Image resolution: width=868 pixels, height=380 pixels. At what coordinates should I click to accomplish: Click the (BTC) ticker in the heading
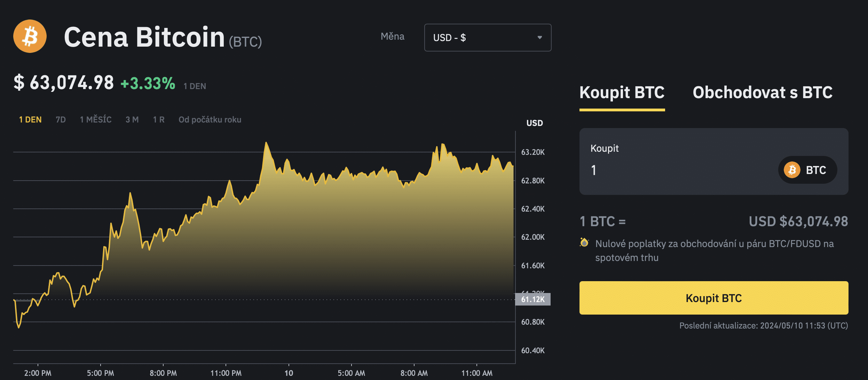tap(245, 42)
